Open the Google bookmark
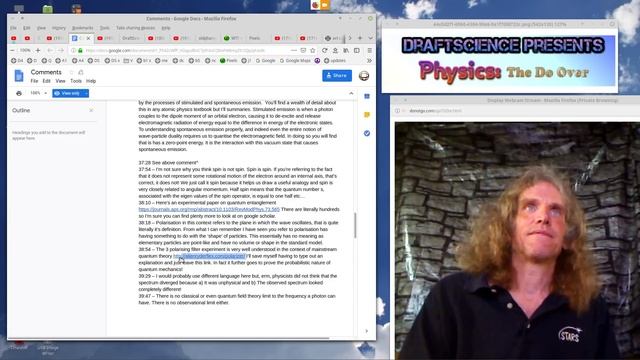The width and height of the screenshot is (640, 360). 266,60
